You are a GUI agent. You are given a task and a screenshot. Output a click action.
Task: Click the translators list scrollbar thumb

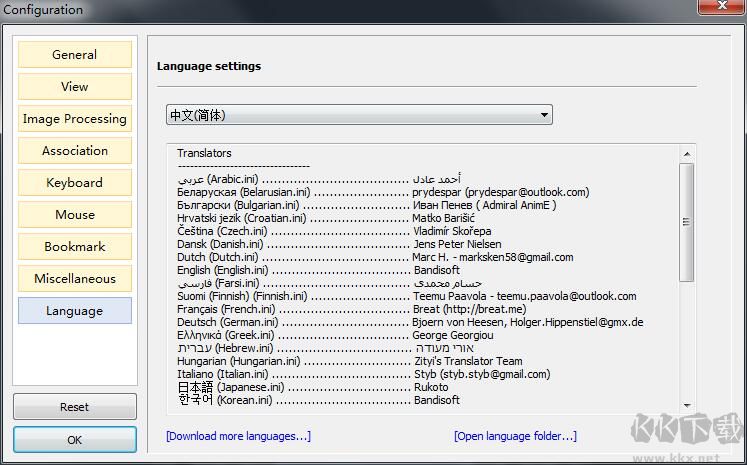(686, 222)
